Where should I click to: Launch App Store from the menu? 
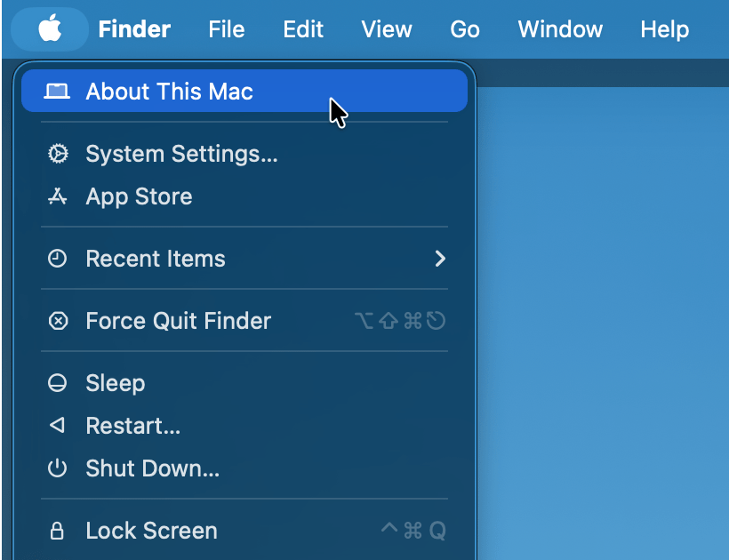point(244,196)
